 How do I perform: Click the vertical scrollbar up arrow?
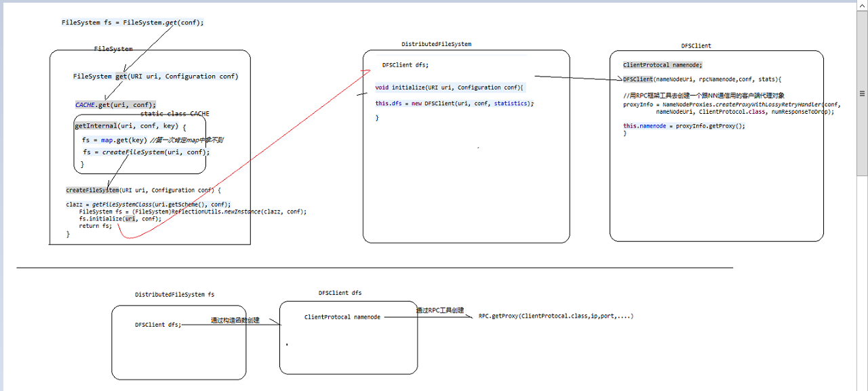pyautogui.click(x=862, y=6)
